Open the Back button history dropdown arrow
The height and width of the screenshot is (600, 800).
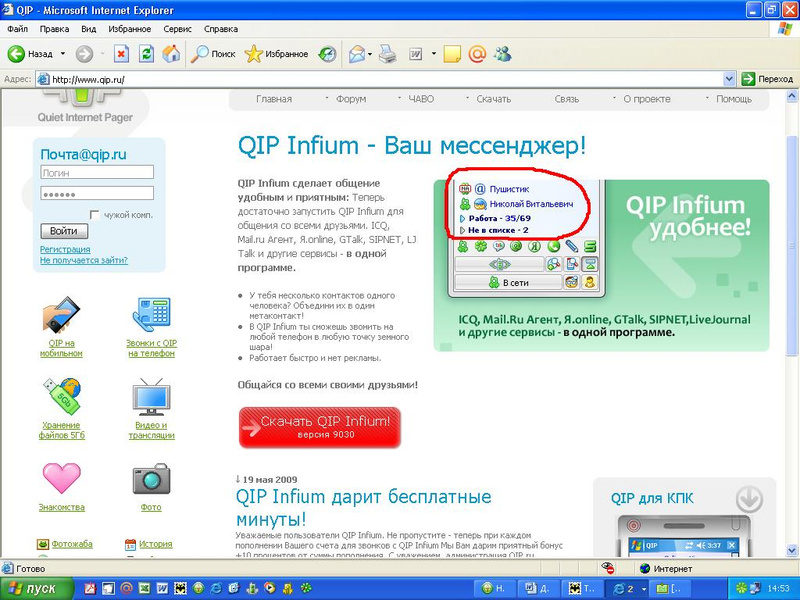[62, 54]
